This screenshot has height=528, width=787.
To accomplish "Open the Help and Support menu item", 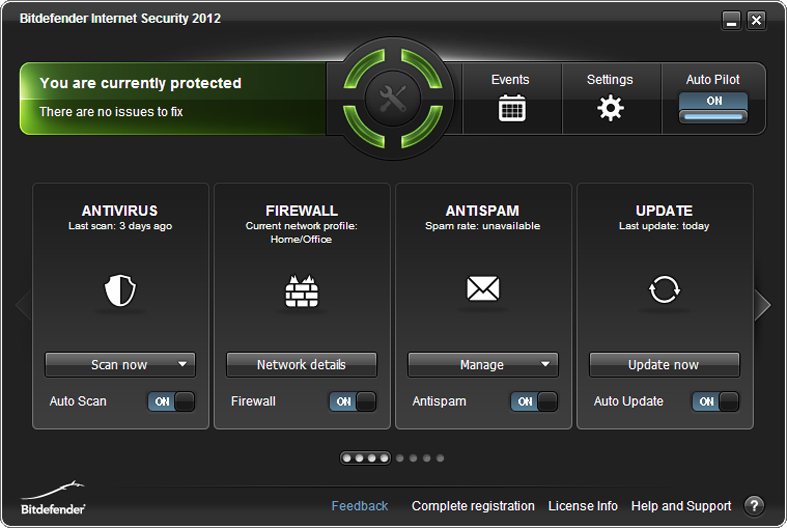I will (x=681, y=506).
